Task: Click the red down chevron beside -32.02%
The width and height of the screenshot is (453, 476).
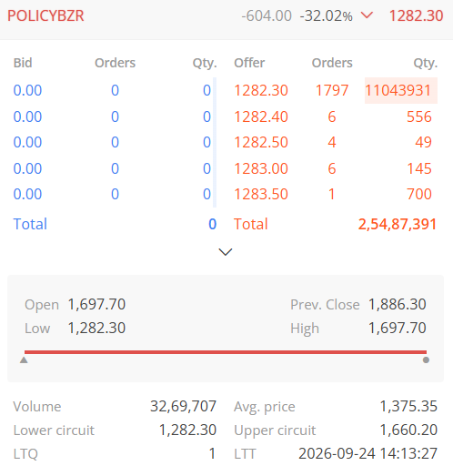Action: tap(367, 15)
